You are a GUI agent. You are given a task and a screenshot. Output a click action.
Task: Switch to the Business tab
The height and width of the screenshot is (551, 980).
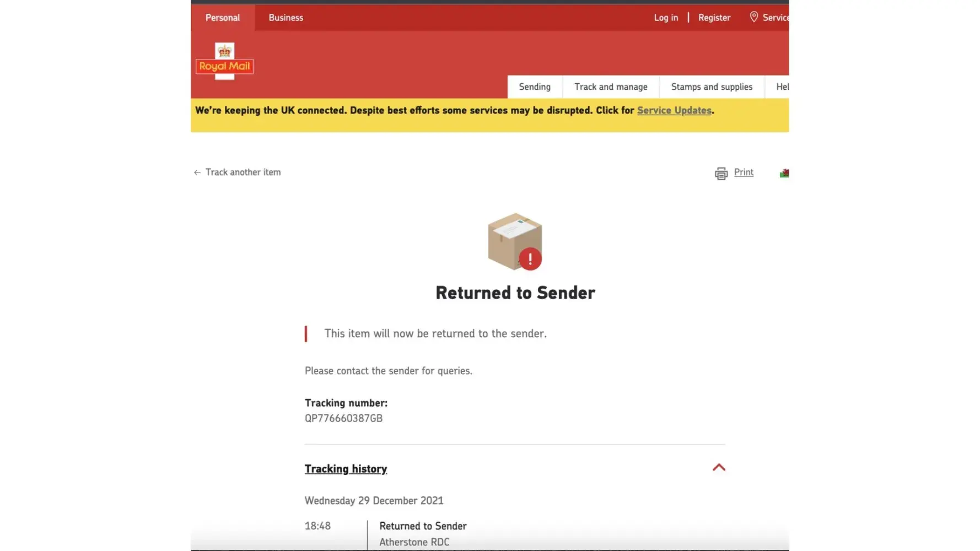286,18
